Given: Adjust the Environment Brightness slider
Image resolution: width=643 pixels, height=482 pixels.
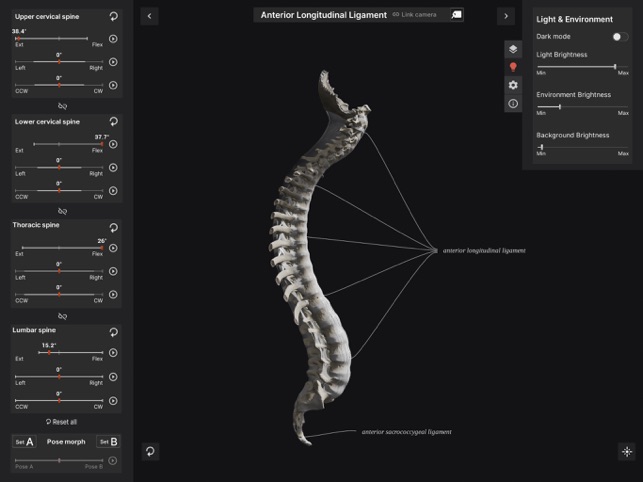Looking at the screenshot, I should (x=560, y=106).
